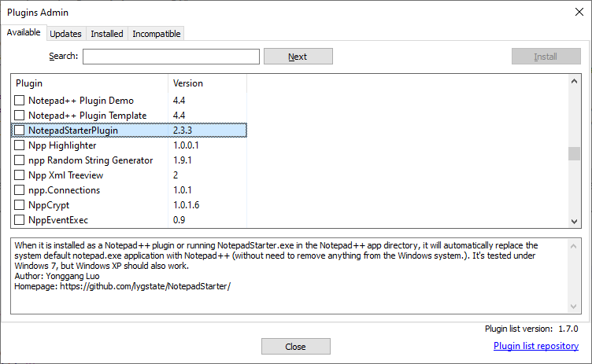Click description box scroll up arrow
592x364 pixels.
coord(573,246)
